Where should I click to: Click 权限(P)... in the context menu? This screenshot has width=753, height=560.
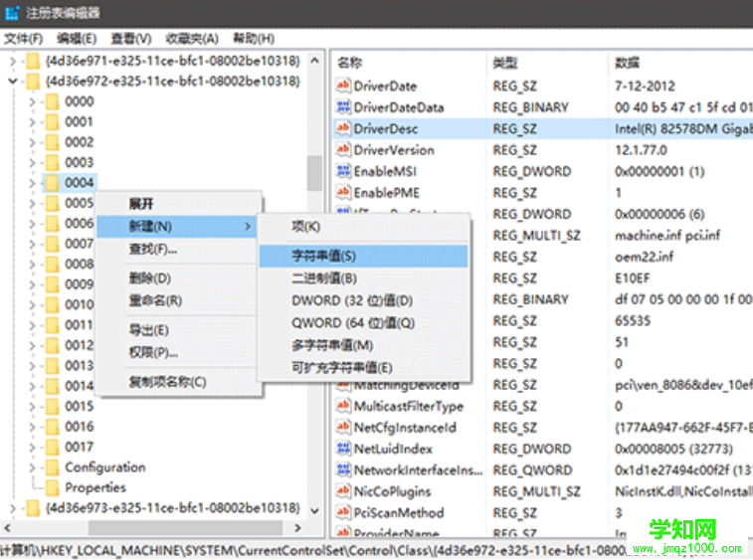(153, 352)
